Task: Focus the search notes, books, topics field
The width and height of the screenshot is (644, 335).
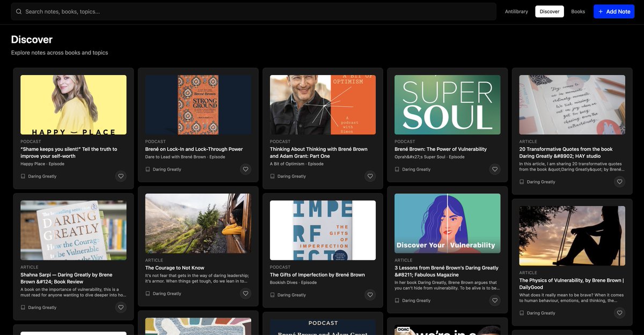Action: click(253, 11)
